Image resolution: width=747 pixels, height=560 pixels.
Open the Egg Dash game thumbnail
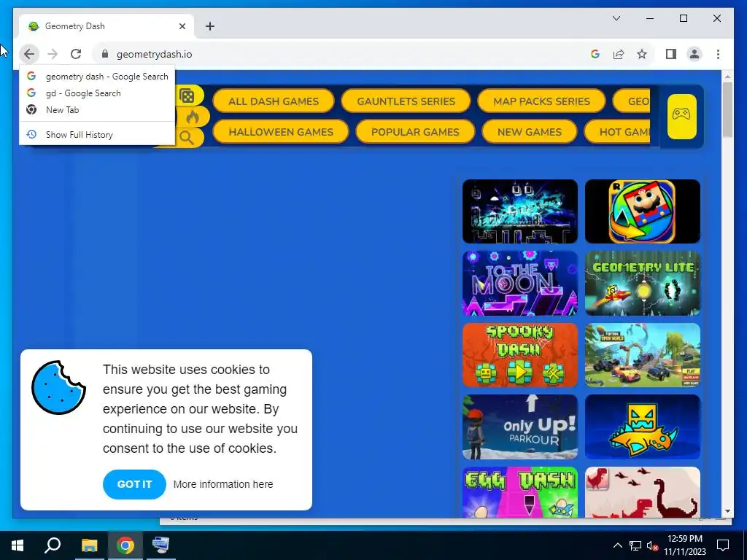pos(519,492)
